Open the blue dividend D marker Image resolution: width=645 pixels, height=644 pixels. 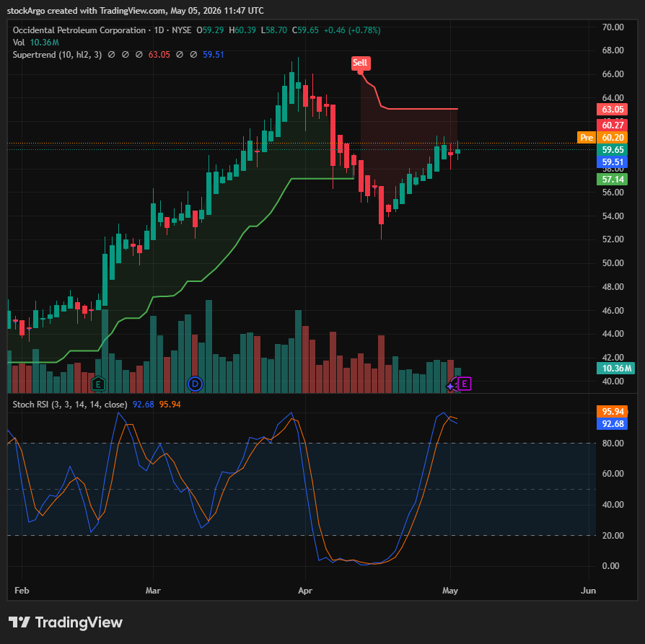coord(195,384)
